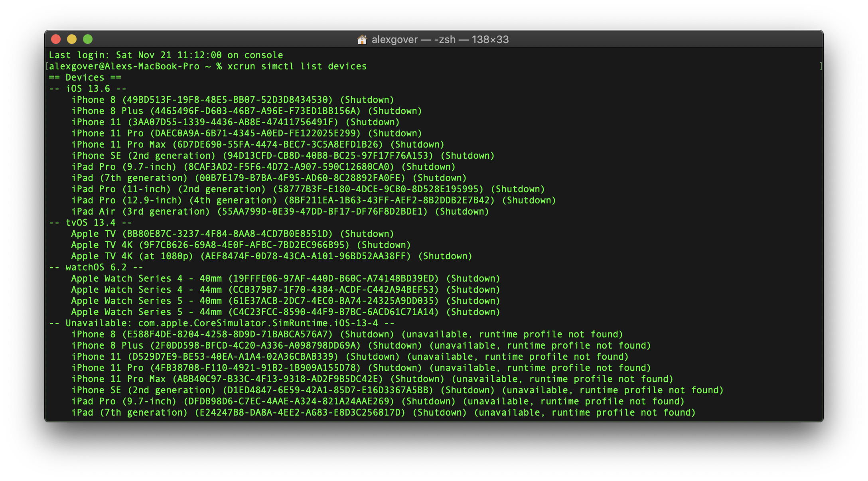The image size is (868, 481).
Task: Click the Apple TV 4K 9F7CB626-69A8 line
Action: pos(241,245)
